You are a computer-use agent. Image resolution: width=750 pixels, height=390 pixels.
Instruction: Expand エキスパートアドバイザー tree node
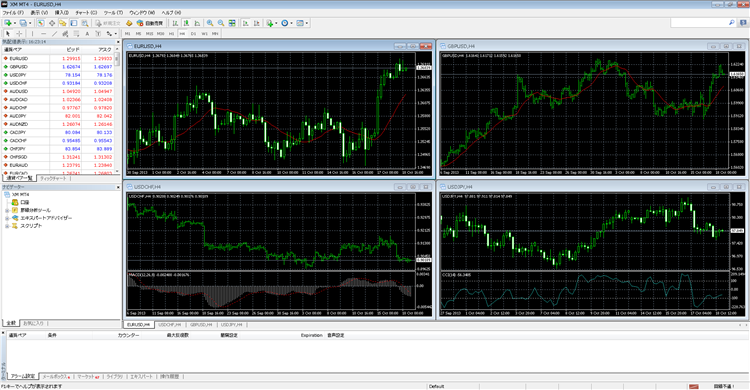click(7, 218)
